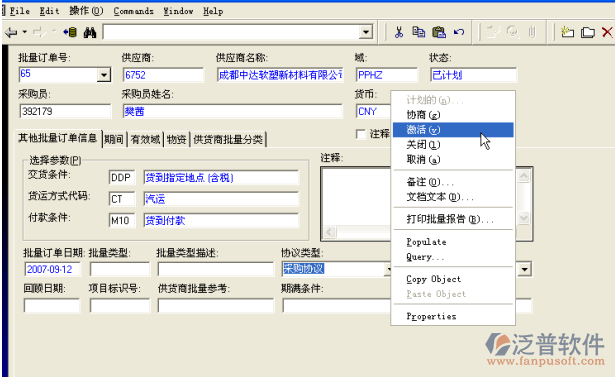Switch to the 期间 tab
This screenshot has height=377, width=615.
pyautogui.click(x=114, y=139)
